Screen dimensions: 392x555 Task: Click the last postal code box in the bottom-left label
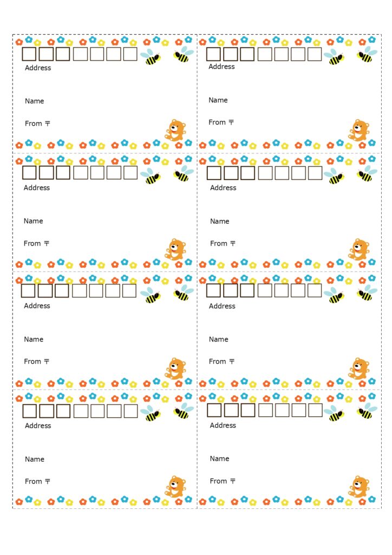click(130, 411)
